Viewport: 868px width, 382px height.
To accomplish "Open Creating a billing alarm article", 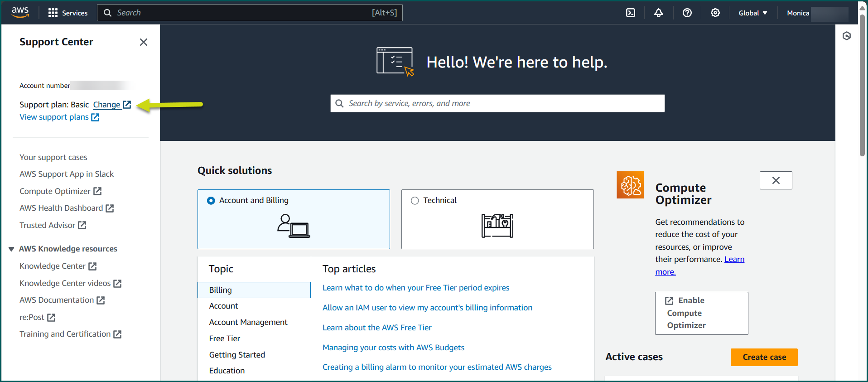I will tap(437, 367).
